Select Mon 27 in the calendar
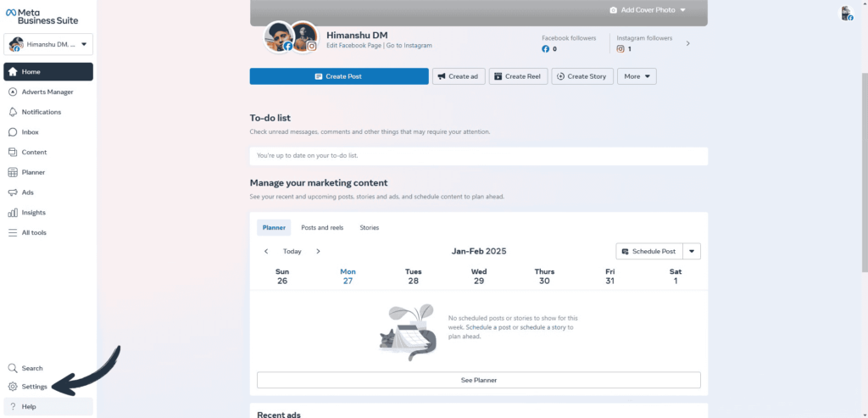868x418 pixels. [x=348, y=276]
